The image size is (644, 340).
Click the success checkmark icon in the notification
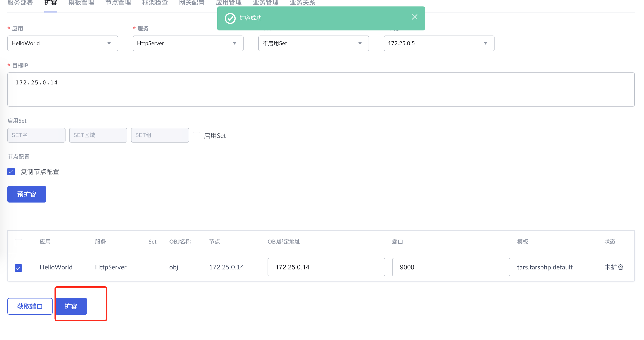(x=230, y=18)
